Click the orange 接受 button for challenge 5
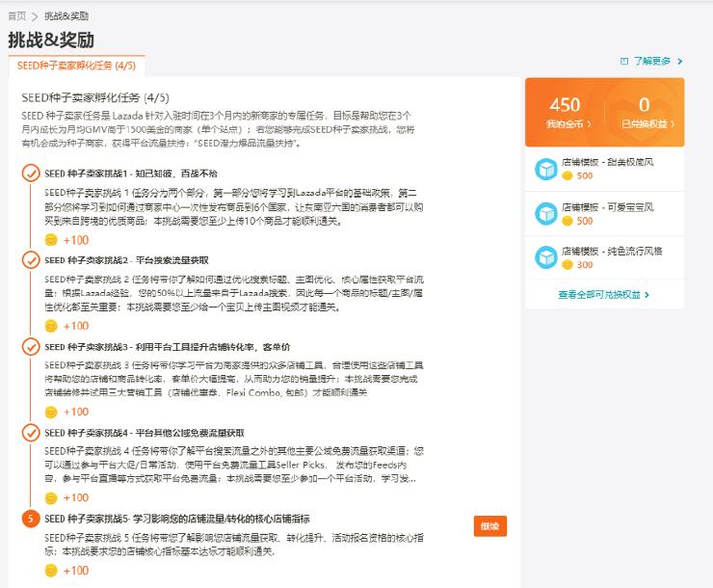The image size is (713, 588). pos(489,525)
